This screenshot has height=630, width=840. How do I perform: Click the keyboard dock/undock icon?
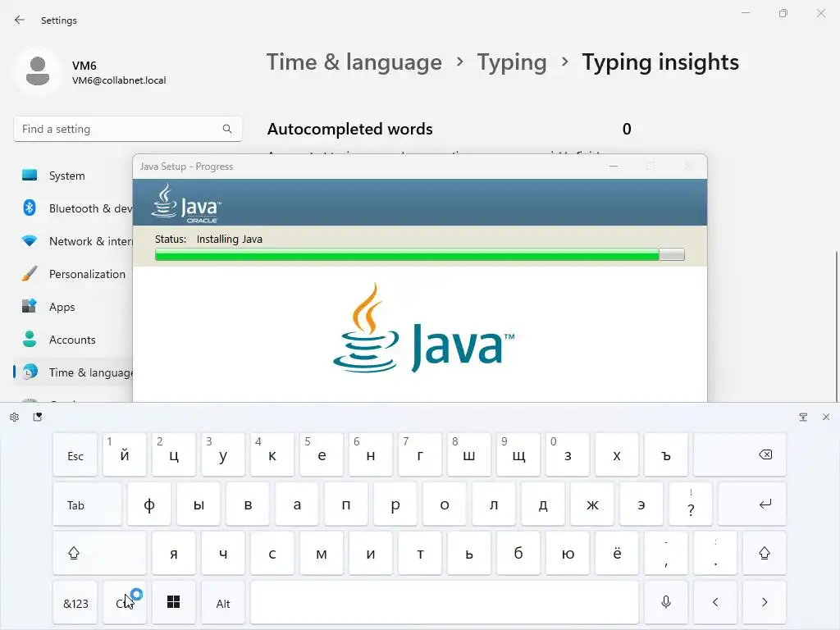803,417
